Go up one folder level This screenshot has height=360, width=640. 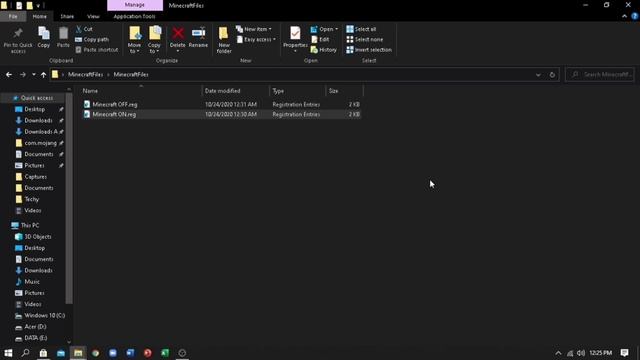[x=43, y=75]
